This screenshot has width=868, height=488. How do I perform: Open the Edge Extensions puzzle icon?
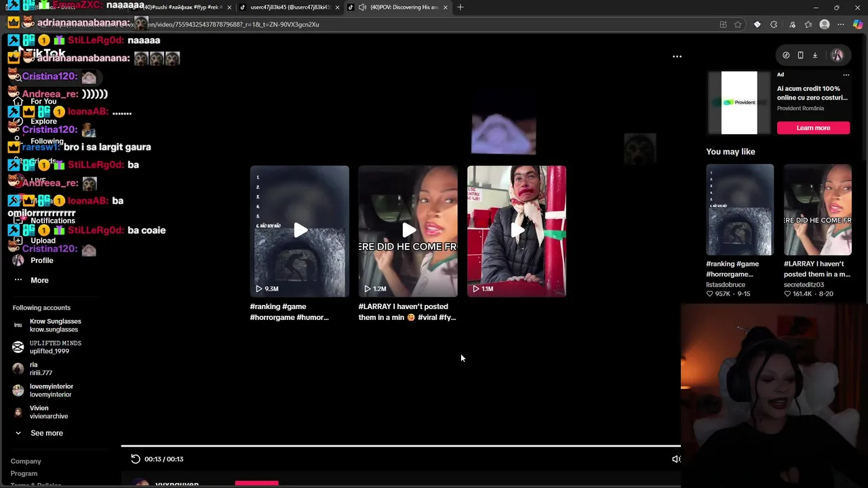pos(774,24)
